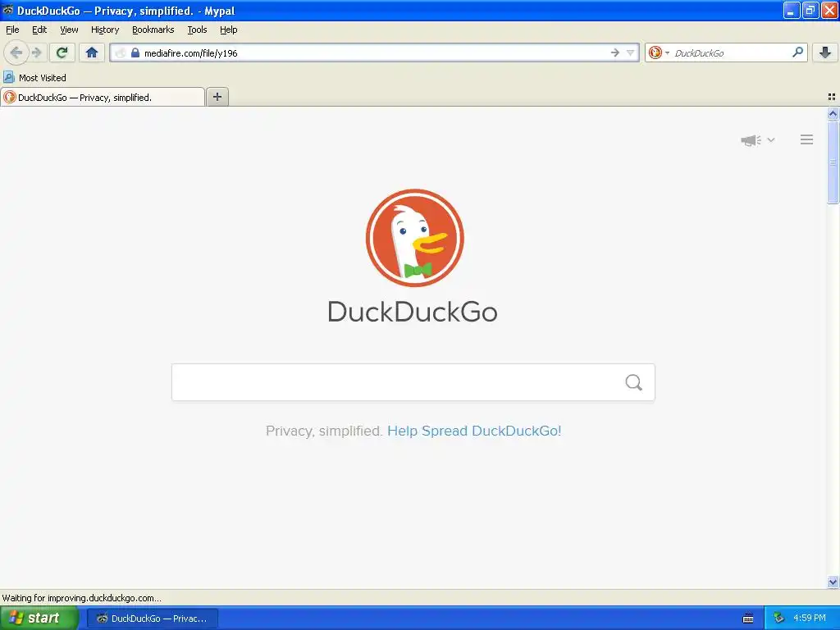This screenshot has height=630, width=840.
Task: Go to the Home page icon
Action: pyautogui.click(x=92, y=52)
